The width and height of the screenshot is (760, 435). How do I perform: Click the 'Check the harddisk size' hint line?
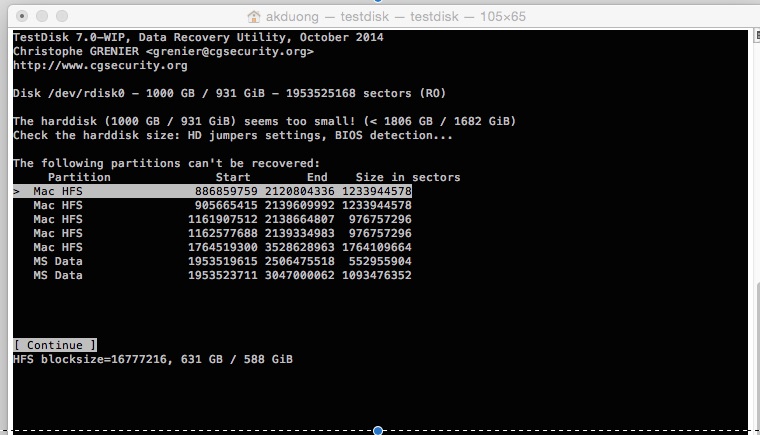tap(233, 135)
